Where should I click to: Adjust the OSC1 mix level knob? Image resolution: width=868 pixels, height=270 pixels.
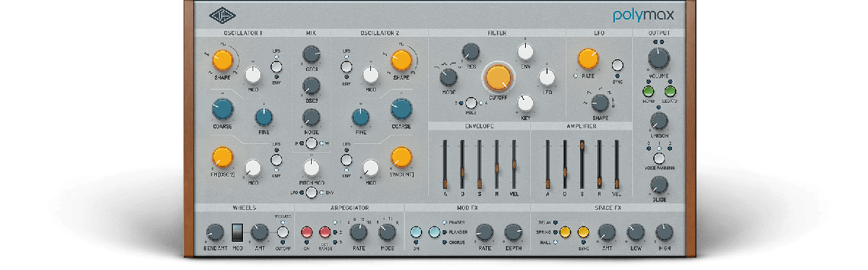[x=312, y=54]
